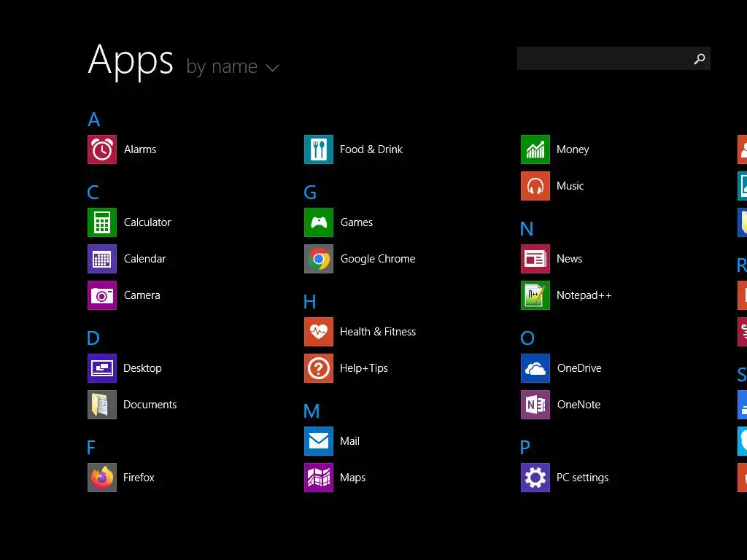Open the OneNote app icon

coord(535,405)
